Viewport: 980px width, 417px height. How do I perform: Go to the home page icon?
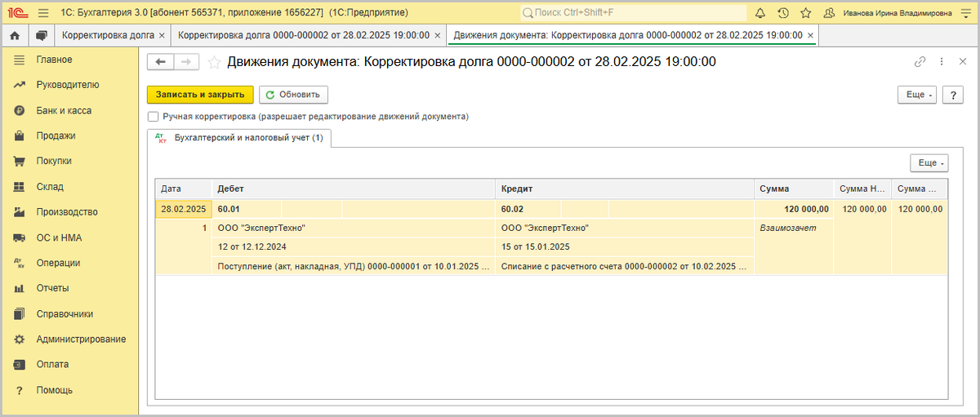click(14, 36)
